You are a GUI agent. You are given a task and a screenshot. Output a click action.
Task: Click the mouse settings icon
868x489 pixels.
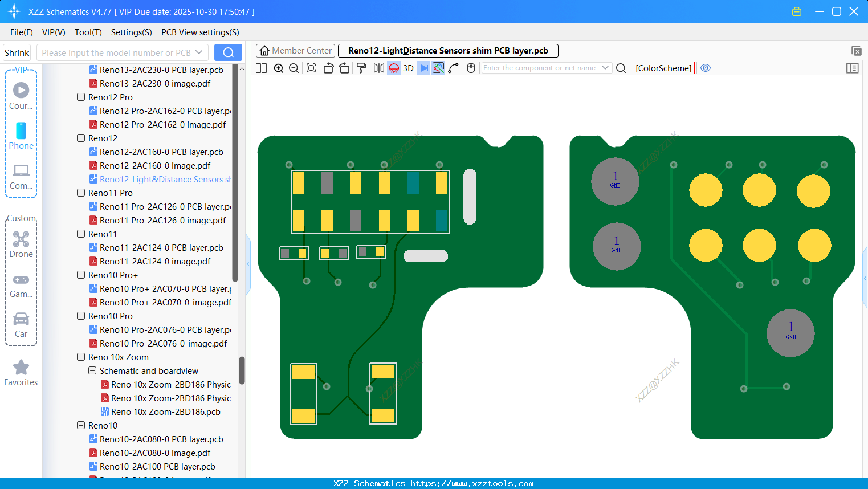(471, 68)
